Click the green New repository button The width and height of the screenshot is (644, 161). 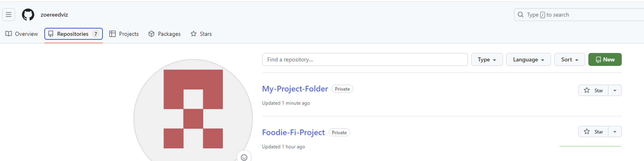[605, 60]
